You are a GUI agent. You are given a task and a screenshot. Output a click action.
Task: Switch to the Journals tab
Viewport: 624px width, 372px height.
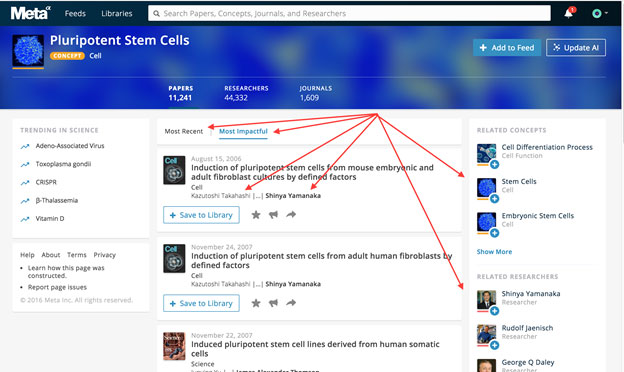[x=316, y=93]
